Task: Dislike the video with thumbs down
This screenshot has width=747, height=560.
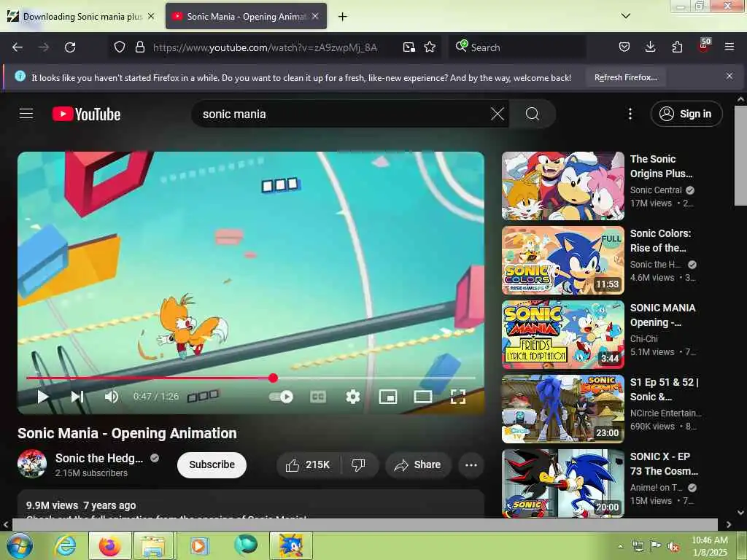Action: click(359, 464)
